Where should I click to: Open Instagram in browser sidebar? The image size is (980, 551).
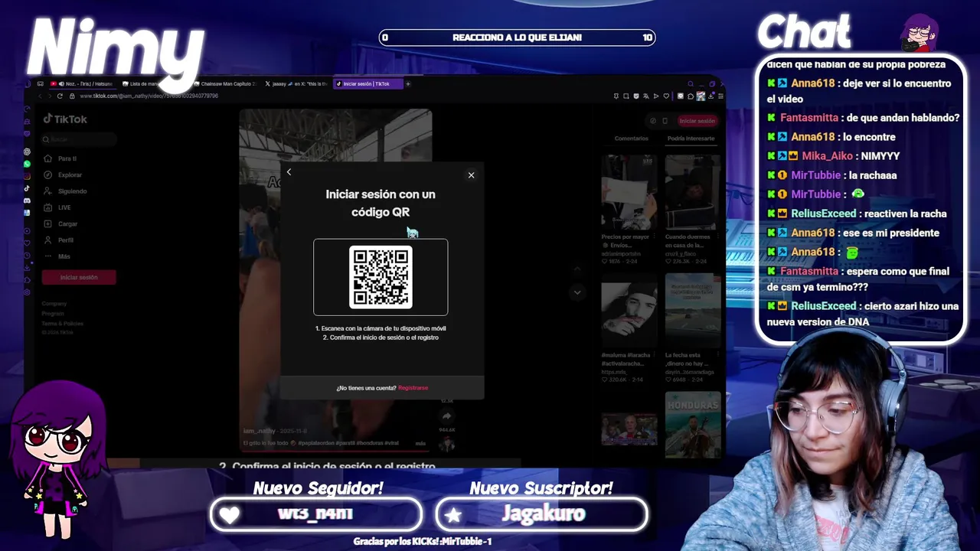click(28, 176)
